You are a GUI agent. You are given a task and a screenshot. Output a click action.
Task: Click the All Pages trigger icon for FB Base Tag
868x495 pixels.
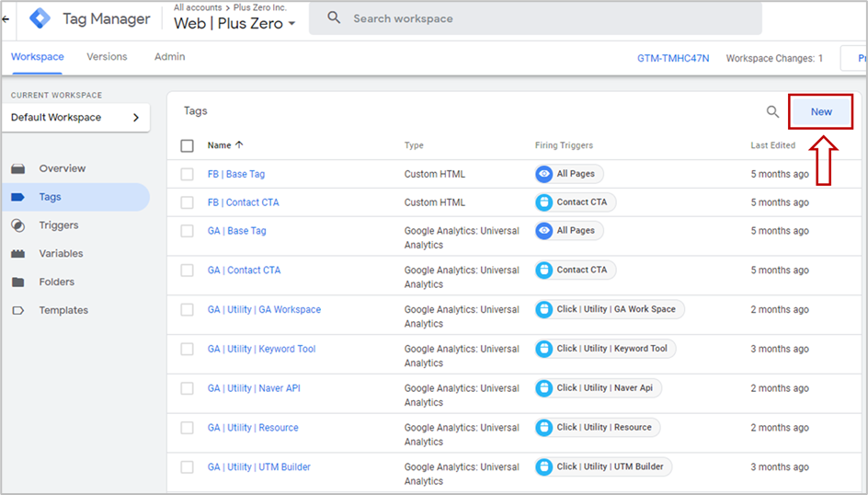tap(544, 174)
